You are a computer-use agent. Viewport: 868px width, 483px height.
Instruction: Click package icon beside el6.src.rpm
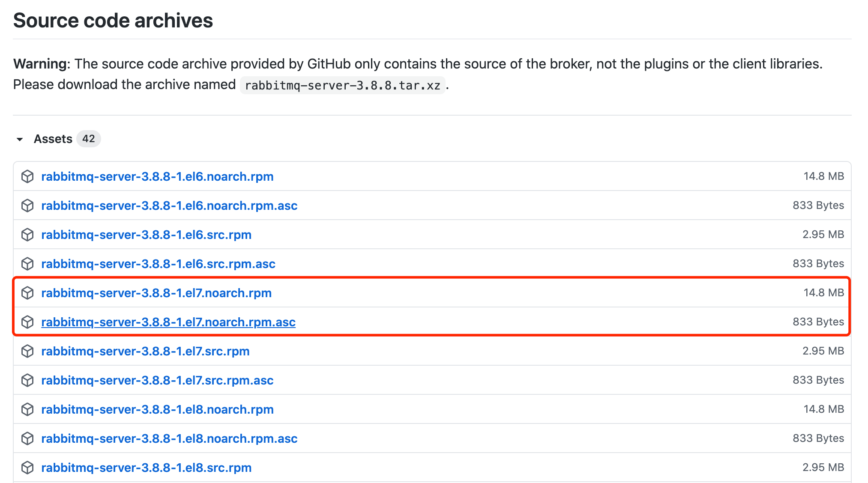pos(27,235)
